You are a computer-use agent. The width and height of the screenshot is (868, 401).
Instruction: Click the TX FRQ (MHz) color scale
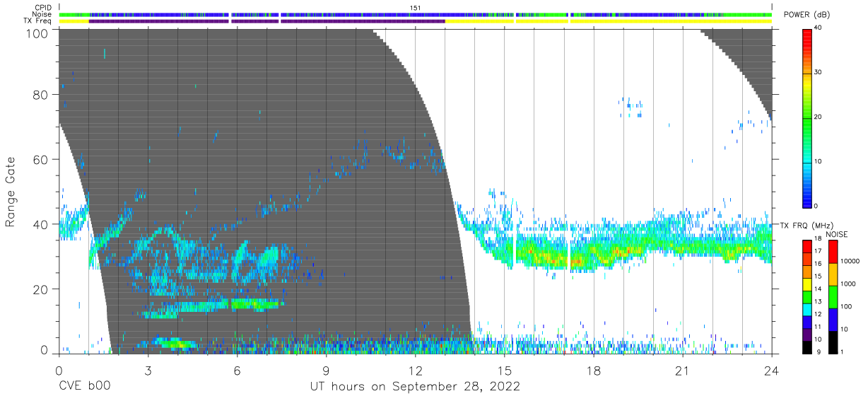pos(807,296)
